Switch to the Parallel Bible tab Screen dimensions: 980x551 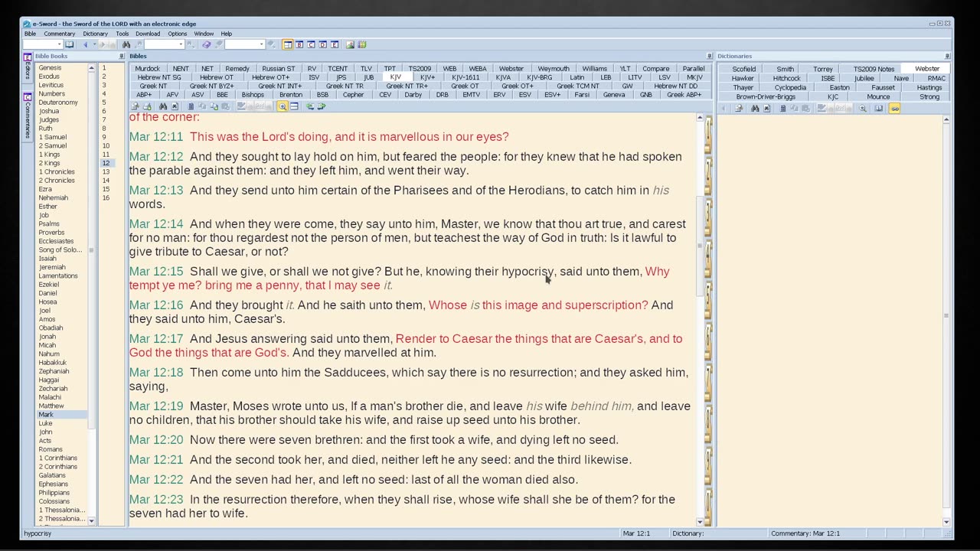coord(693,69)
